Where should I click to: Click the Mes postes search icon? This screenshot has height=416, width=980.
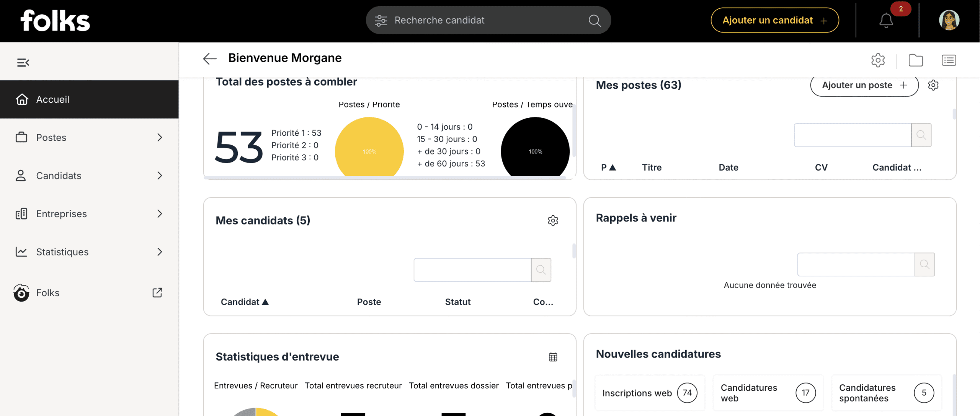point(921,135)
